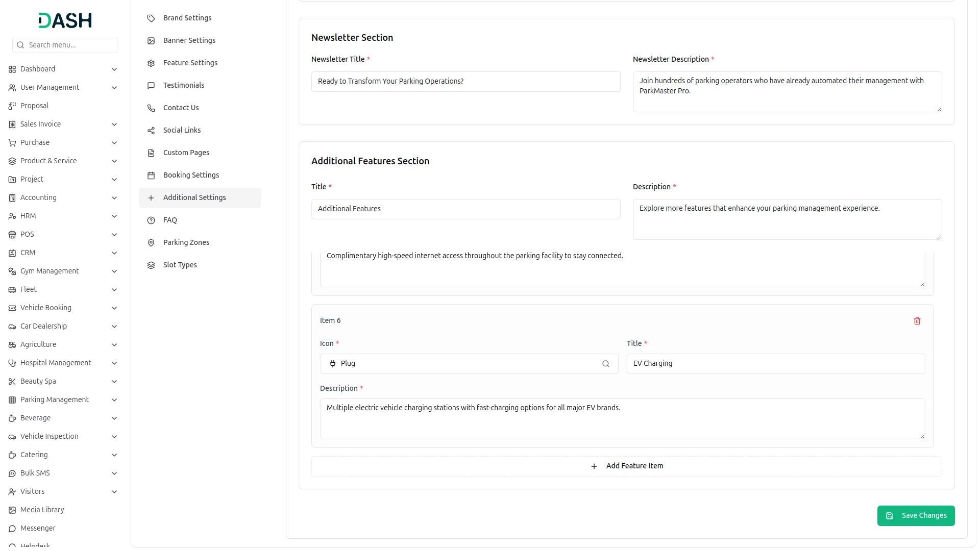This screenshot has height=551, width=980.
Task: Switch to the Feature Settings tab
Action: pos(190,63)
